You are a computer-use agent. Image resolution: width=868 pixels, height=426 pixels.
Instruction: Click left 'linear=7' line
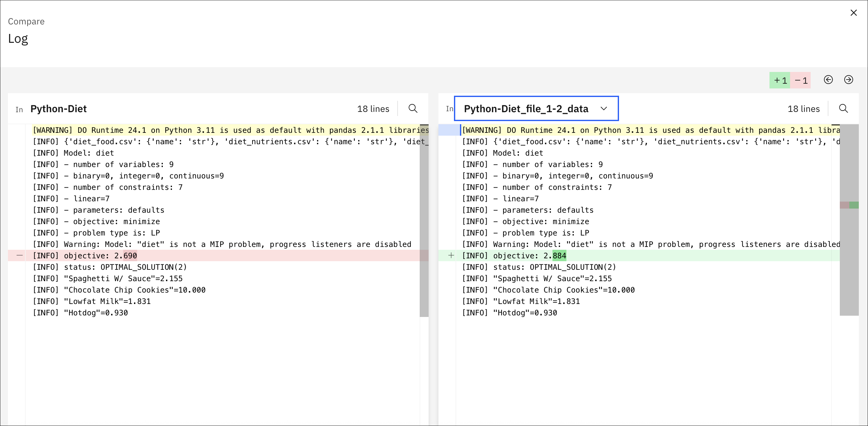71,199
